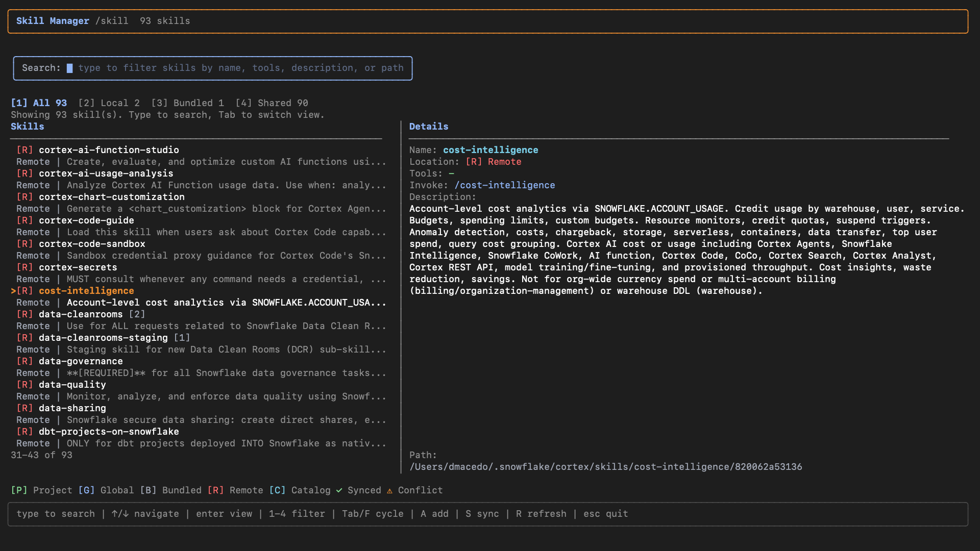Select the data-cleanrooms-staging [1] skill
Screen dimensions: 980x551
[114, 338]
